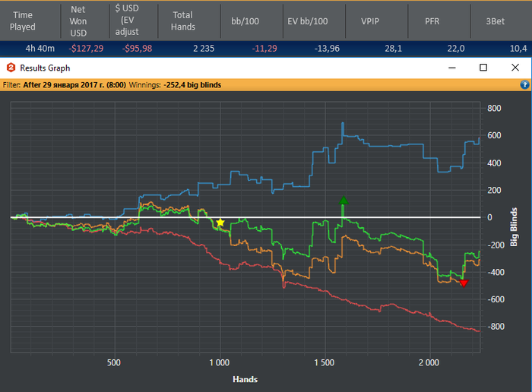Image resolution: width=532 pixels, height=392 pixels.
Task: Click the blue help question mark icon
Action: pyautogui.click(x=524, y=85)
